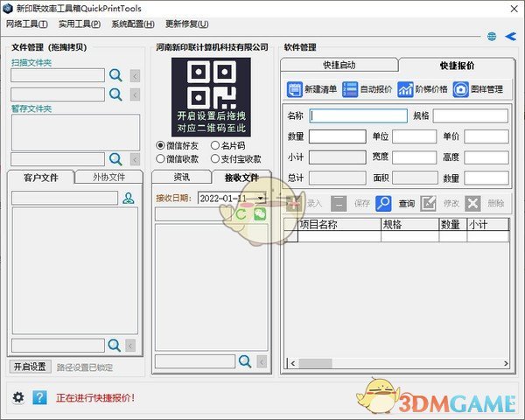Switch to 接收文件 tab
The width and height of the screenshot is (525, 420).
(x=241, y=178)
